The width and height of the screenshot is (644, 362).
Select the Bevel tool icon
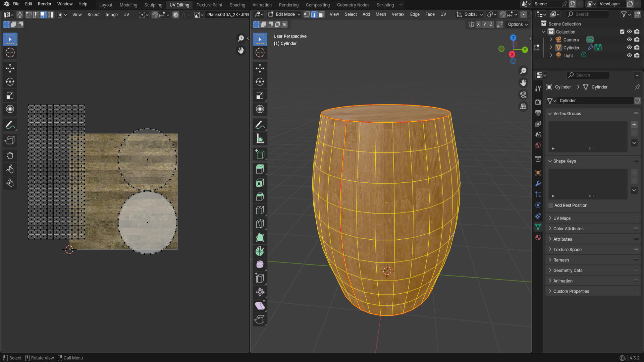(260, 196)
